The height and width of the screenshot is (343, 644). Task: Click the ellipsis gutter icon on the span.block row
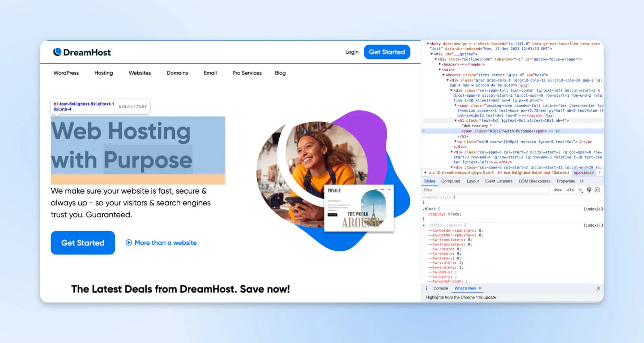coord(423,131)
